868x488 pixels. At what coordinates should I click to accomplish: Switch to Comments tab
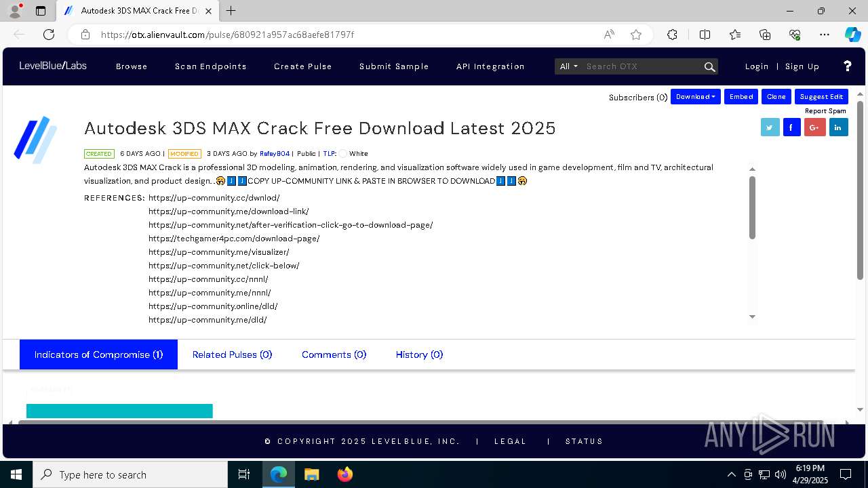pyautogui.click(x=334, y=354)
